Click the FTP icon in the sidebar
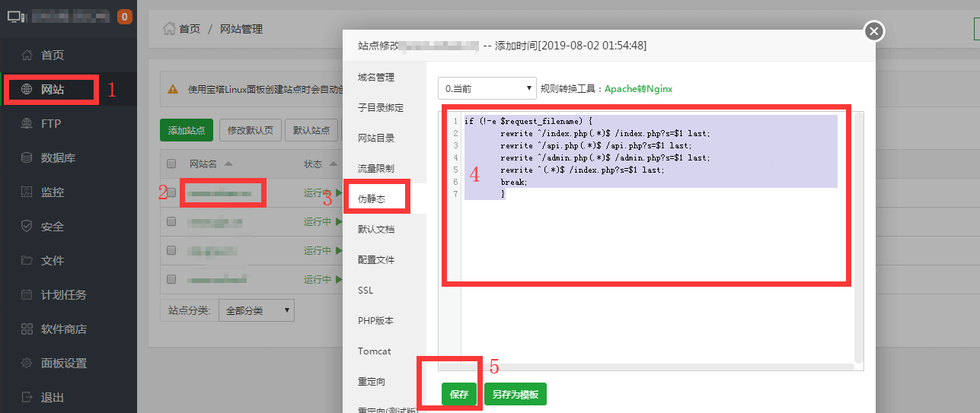Screen dimensions: 980x413 pos(27,123)
